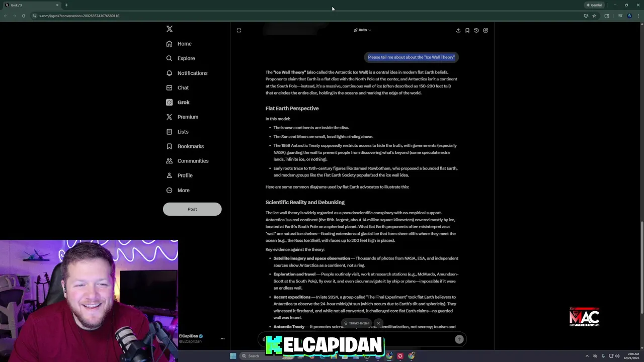Open volume control in system tray
The width and height of the screenshot is (644, 362).
[617, 356]
